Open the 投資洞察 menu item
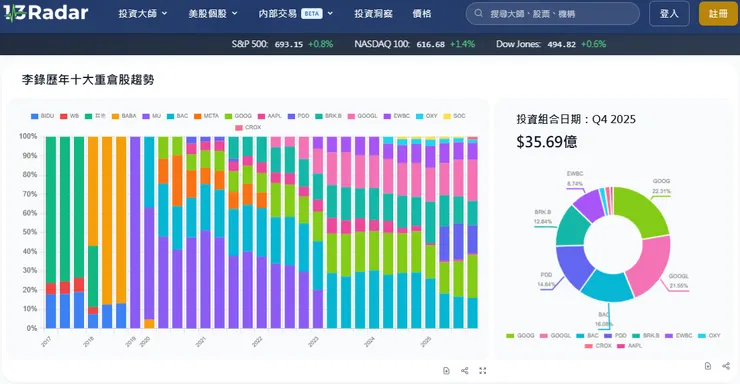This screenshot has width=740, height=384. (373, 14)
